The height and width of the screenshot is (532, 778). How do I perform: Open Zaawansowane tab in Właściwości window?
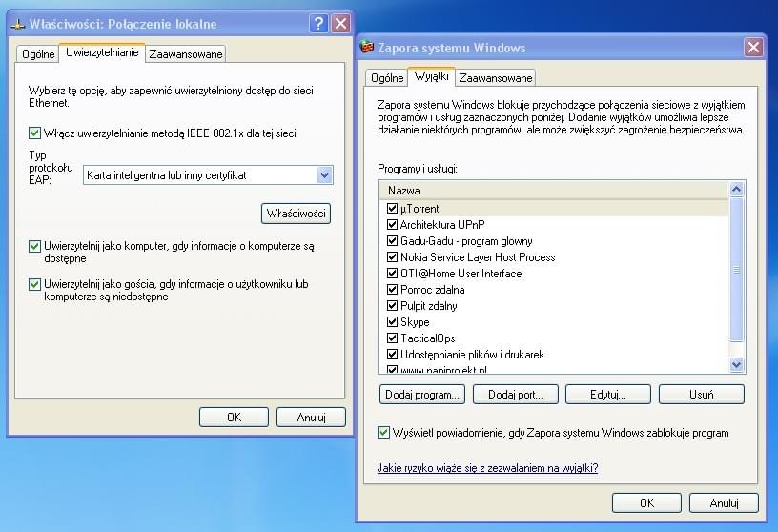tap(186, 54)
